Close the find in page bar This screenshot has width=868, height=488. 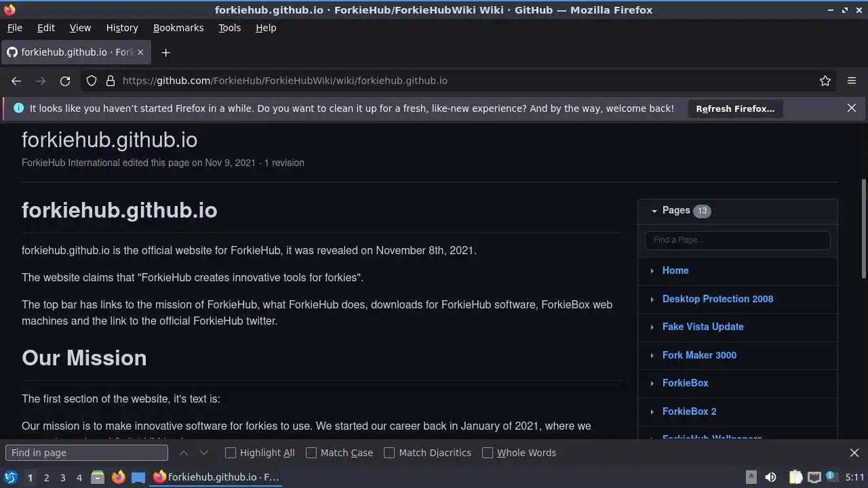click(854, 453)
